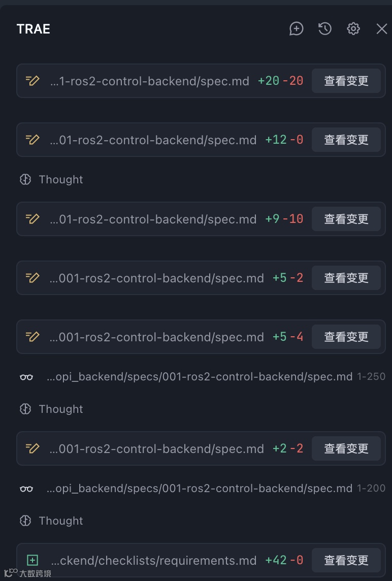Close the TRAE panel
The image size is (392, 581).
(x=382, y=29)
